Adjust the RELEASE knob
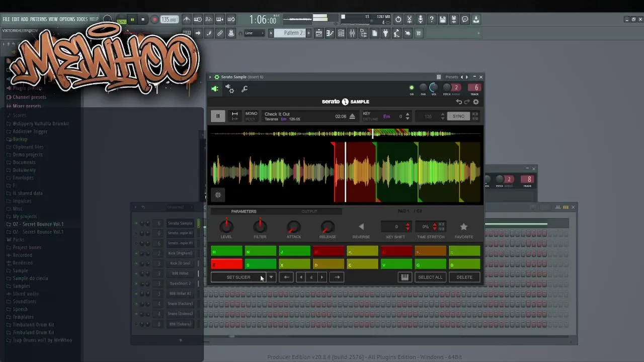The height and width of the screenshot is (362, 644). (328, 227)
